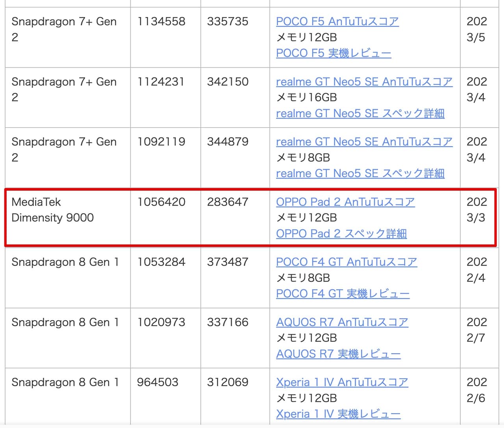
Task: Open realme GT Neo5 SE スペック詳細 in 8GB row
Action: coord(360,174)
